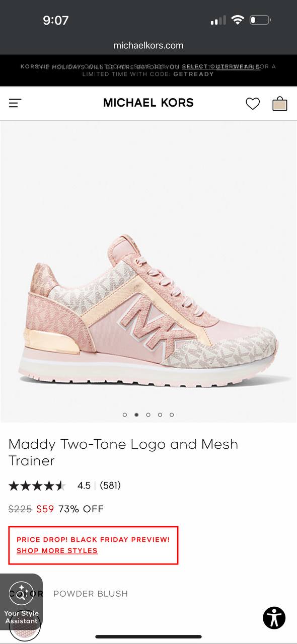
Task: Open the accessibility options icon
Action: click(x=274, y=618)
